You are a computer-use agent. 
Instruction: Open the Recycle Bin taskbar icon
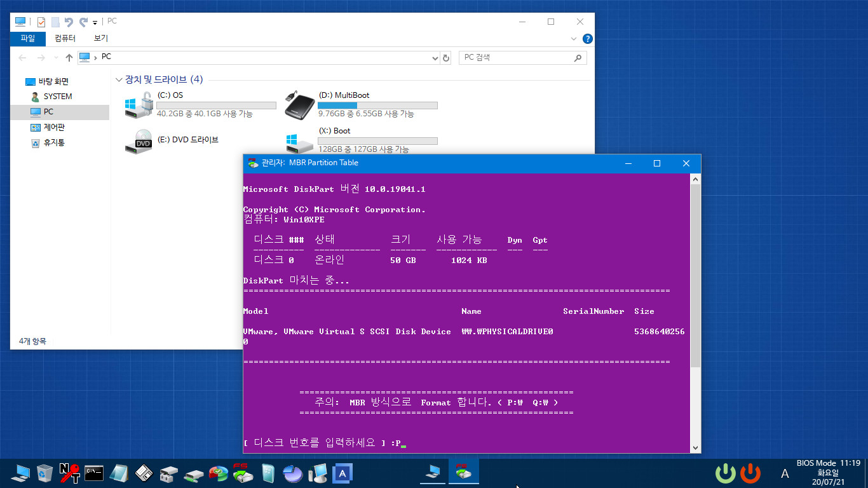pos(45,473)
